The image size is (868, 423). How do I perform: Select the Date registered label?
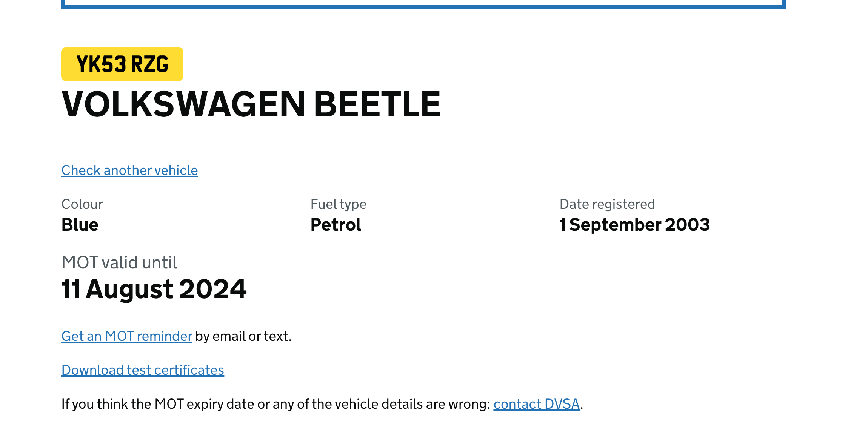pyautogui.click(x=607, y=204)
